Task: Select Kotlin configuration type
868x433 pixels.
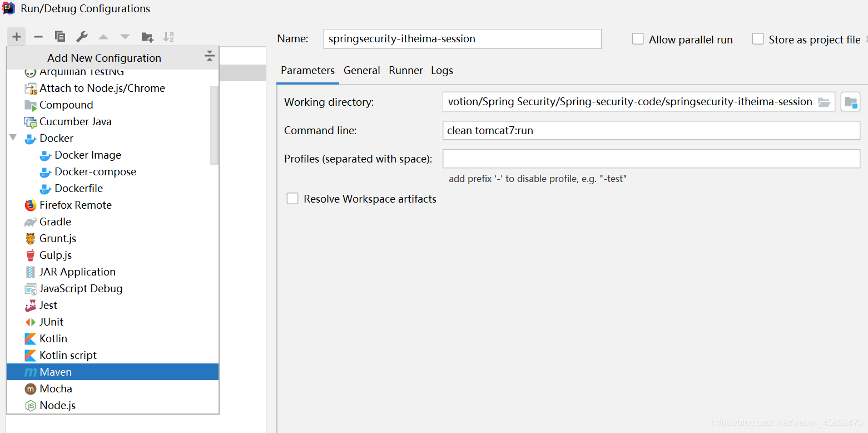Action: (112, 338)
